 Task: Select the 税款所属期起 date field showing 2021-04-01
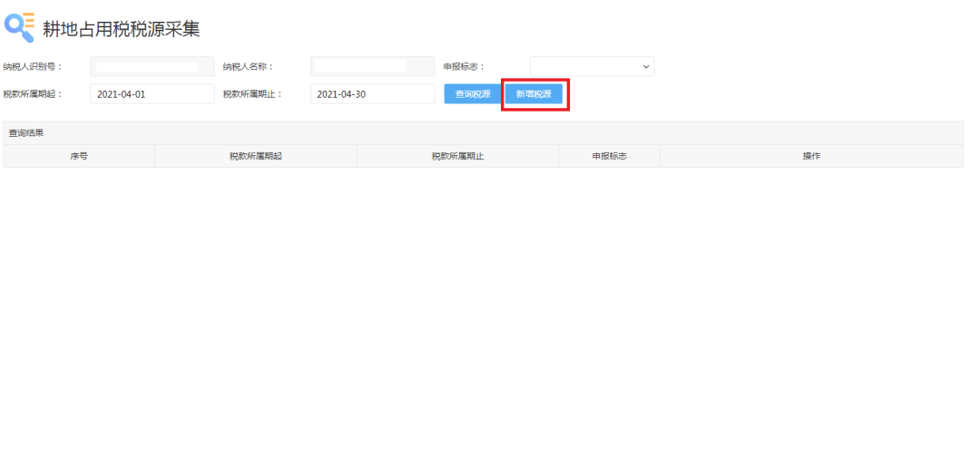pyautogui.click(x=152, y=94)
